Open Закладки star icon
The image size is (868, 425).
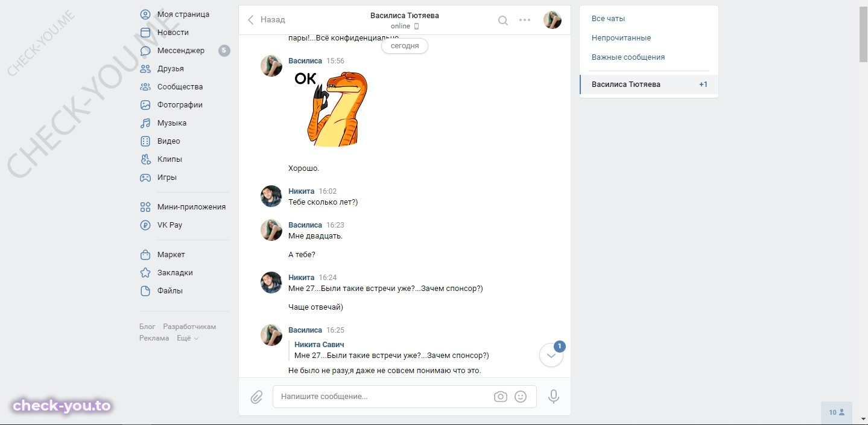pyautogui.click(x=145, y=273)
